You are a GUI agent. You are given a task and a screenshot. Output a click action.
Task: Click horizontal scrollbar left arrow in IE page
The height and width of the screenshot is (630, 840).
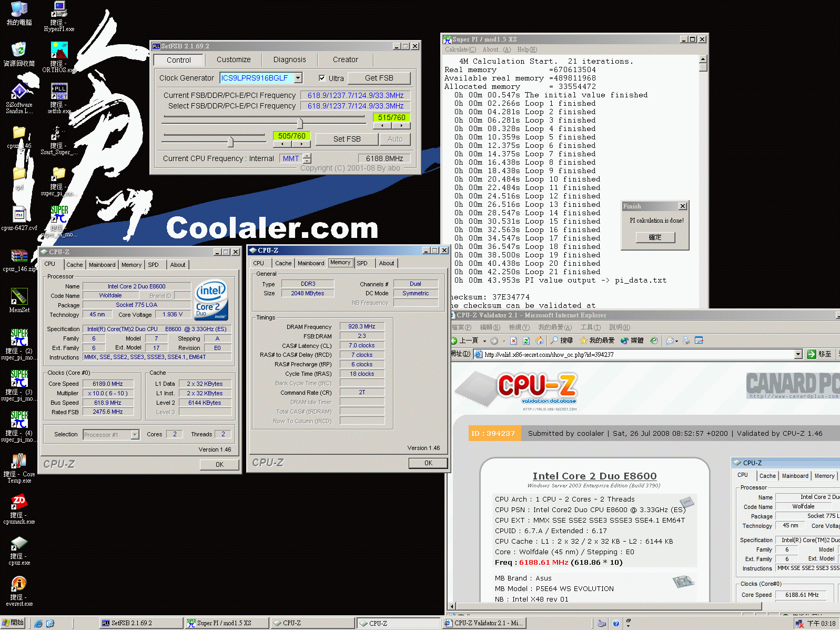(451, 606)
